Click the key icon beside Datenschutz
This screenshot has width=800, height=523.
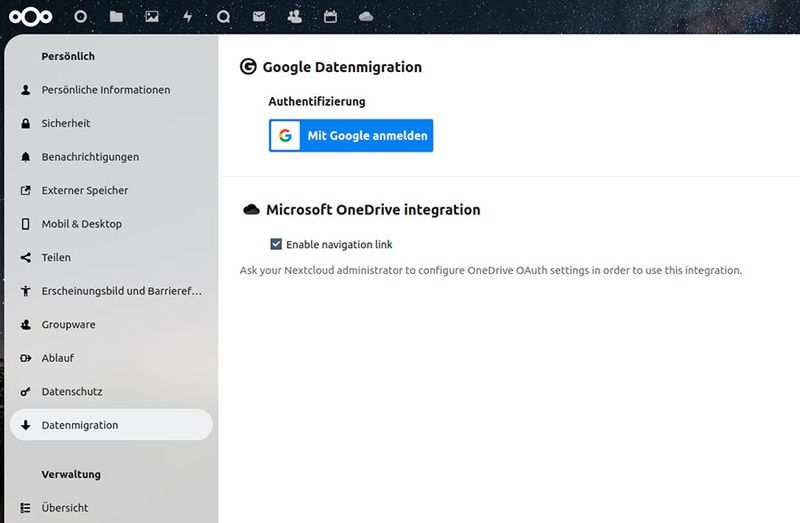point(26,392)
